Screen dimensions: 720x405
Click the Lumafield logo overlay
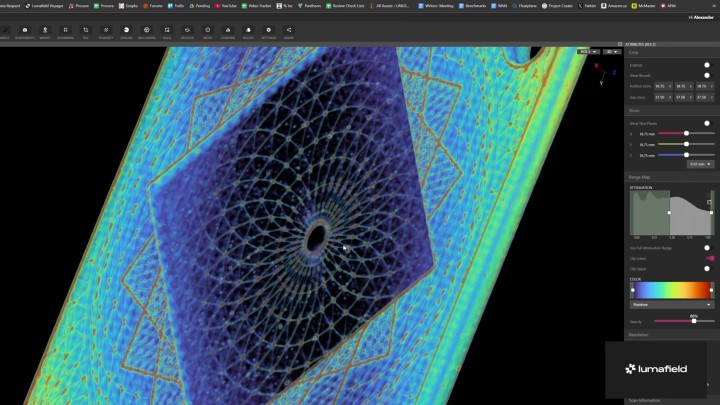[x=656, y=369]
